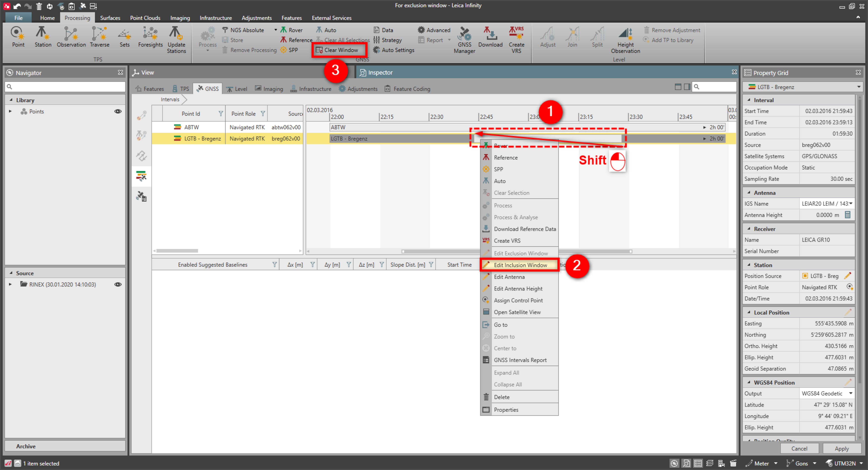The width and height of the screenshot is (868, 470).
Task: Collapse the Antenna property section
Action: (749, 192)
